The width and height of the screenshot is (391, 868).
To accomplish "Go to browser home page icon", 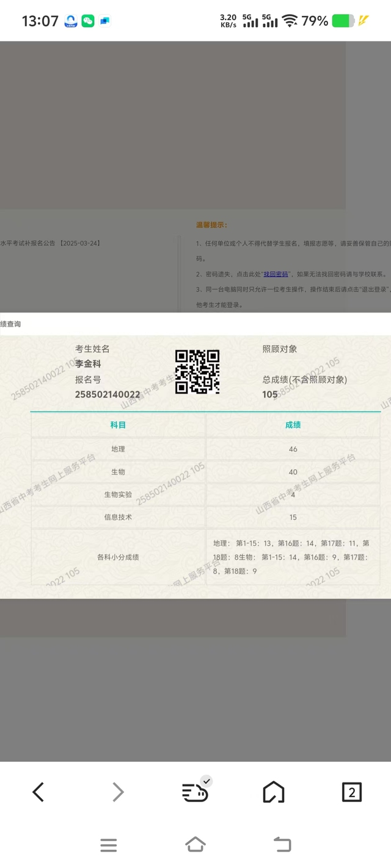I will (273, 792).
